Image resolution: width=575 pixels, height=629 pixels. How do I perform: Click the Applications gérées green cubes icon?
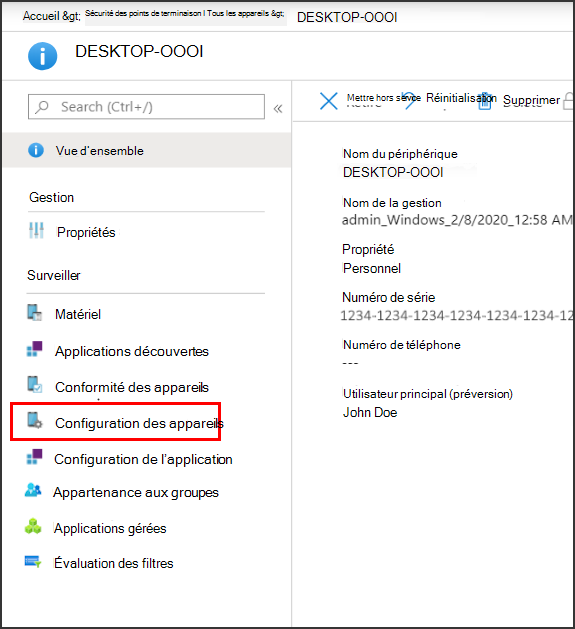33,526
